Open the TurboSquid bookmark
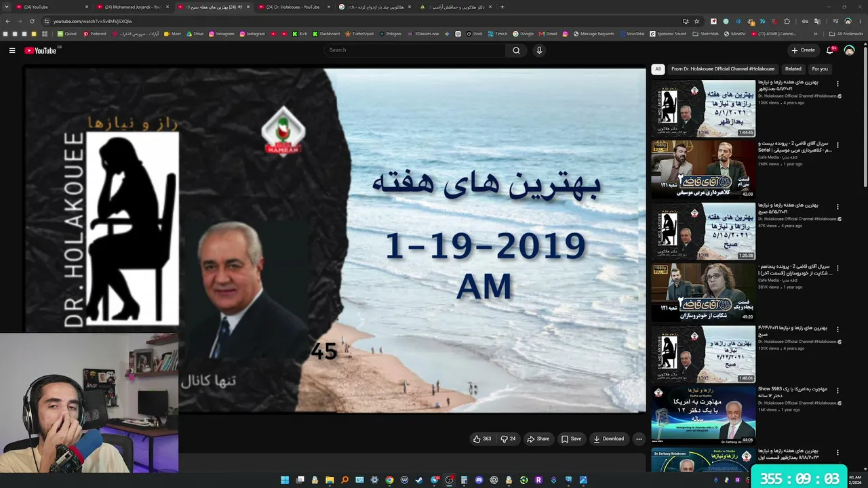868x488 pixels. [359, 33]
